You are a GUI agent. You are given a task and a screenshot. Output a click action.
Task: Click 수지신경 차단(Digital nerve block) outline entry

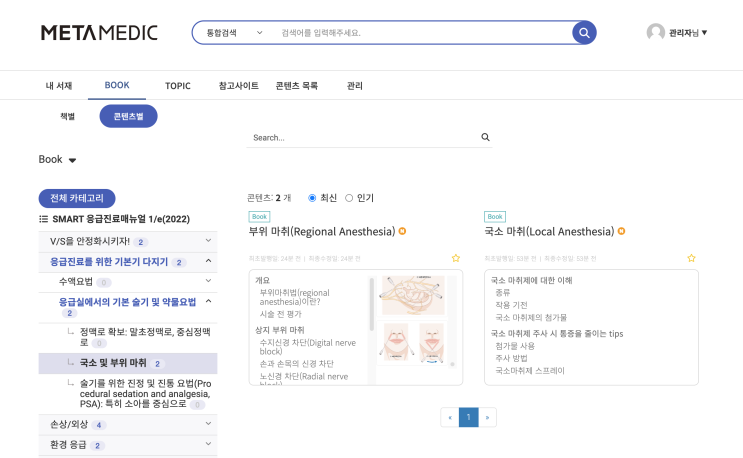(308, 347)
